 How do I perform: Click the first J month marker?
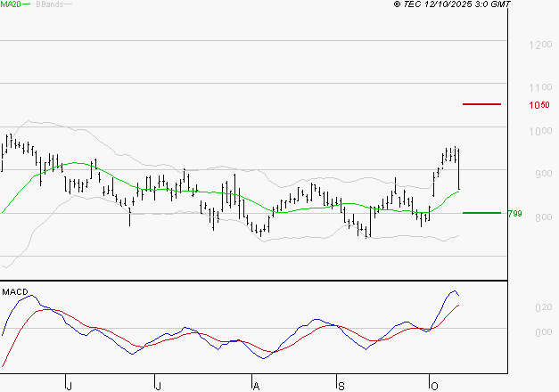(x=70, y=386)
